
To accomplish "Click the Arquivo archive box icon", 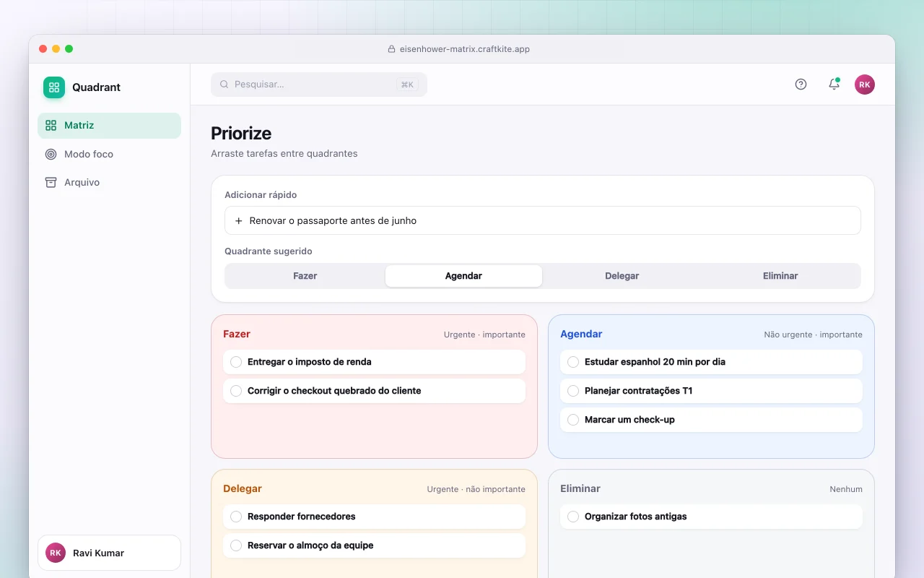I will click(x=51, y=182).
